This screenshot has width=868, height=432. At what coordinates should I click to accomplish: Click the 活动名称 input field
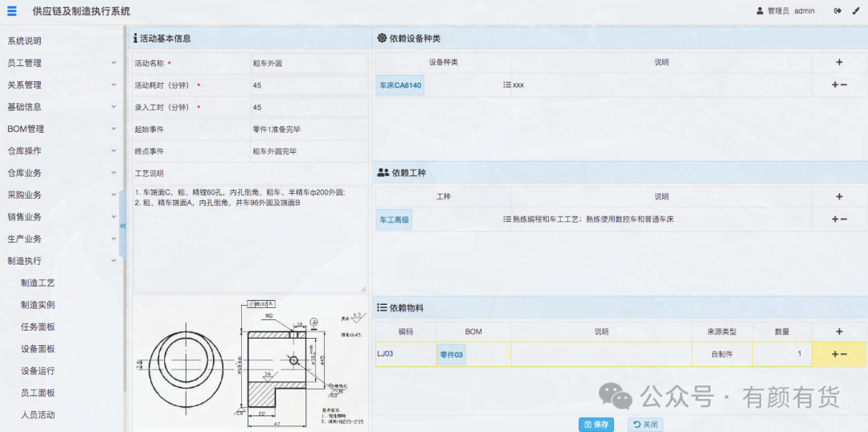(x=309, y=63)
